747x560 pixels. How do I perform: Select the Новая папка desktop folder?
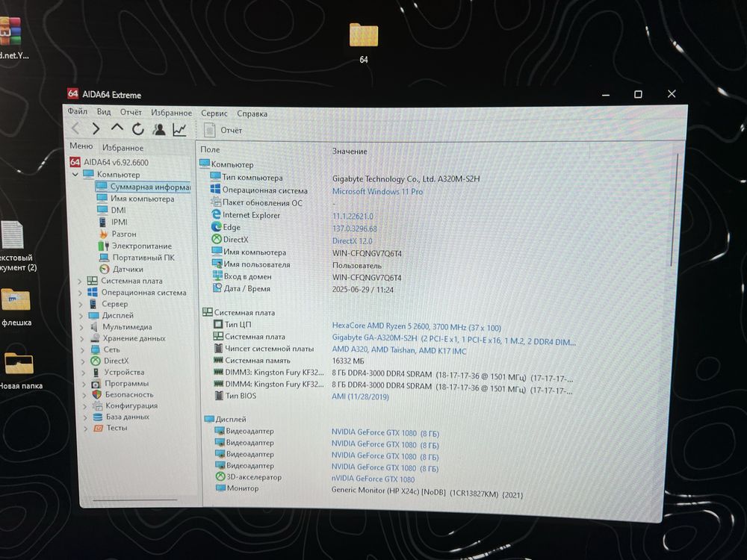[x=20, y=371]
